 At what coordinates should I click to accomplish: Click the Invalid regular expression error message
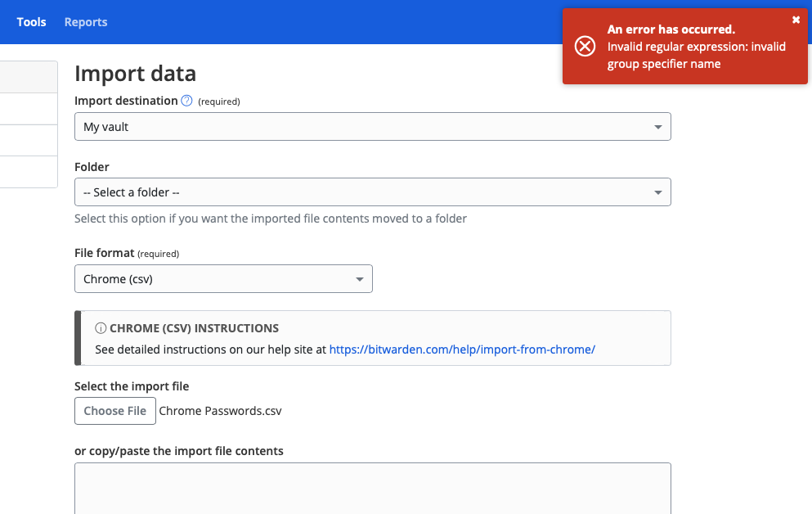click(696, 55)
